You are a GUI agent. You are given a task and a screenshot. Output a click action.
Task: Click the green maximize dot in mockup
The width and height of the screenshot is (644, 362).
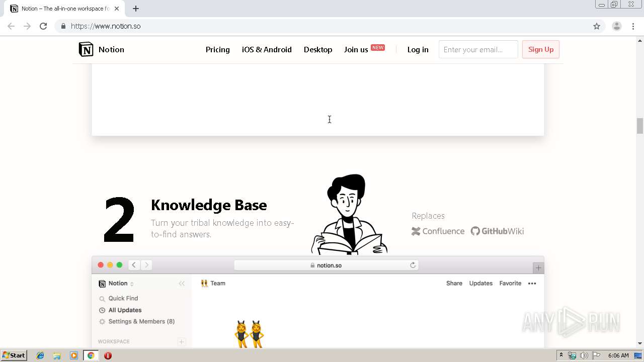pyautogui.click(x=119, y=265)
